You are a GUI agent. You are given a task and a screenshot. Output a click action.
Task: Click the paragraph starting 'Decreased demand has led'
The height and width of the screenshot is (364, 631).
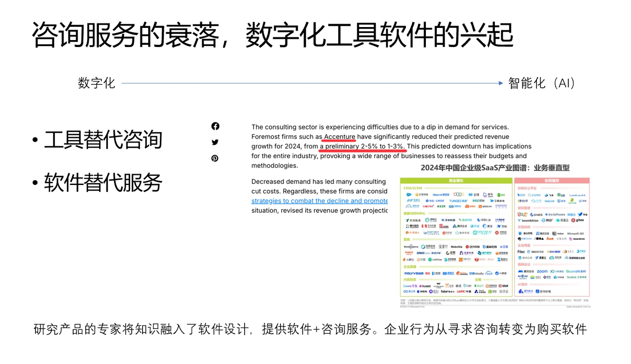click(319, 196)
